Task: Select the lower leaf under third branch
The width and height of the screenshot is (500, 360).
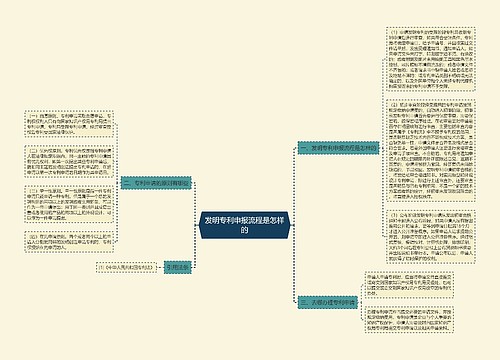Action: (409, 319)
